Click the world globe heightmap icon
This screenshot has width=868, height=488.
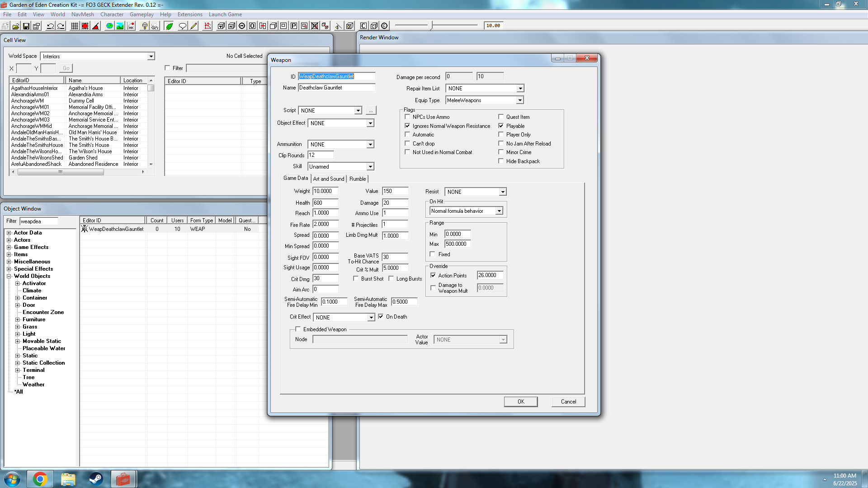click(109, 26)
